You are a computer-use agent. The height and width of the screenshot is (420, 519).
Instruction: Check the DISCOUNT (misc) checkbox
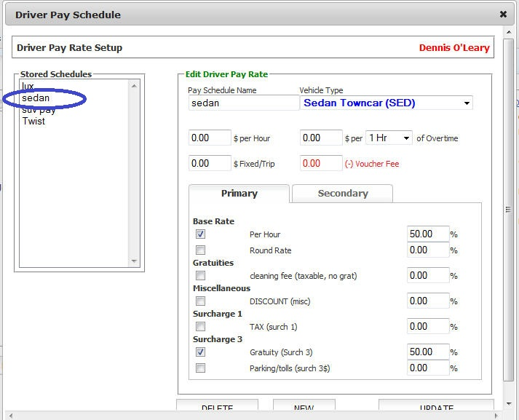tap(200, 301)
